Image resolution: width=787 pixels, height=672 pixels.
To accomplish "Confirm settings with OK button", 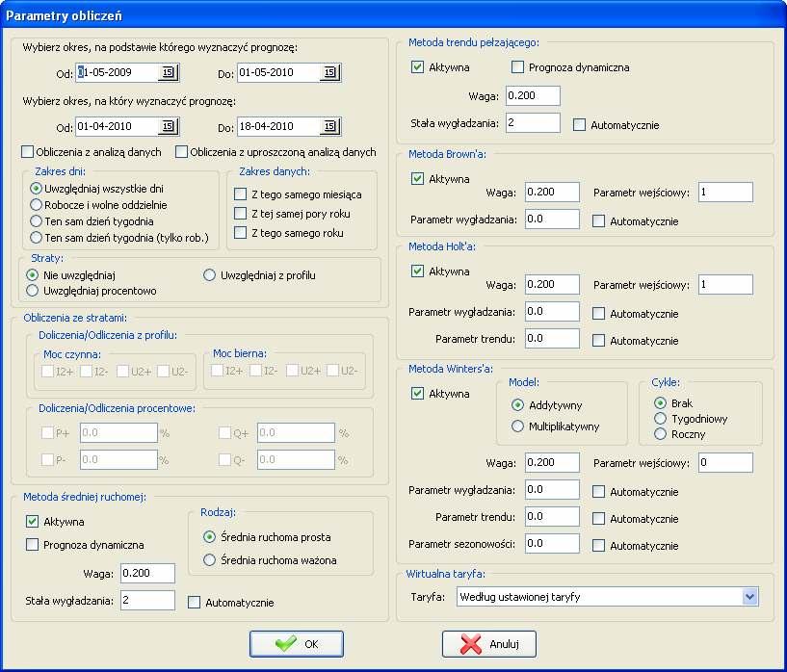I will (297, 644).
